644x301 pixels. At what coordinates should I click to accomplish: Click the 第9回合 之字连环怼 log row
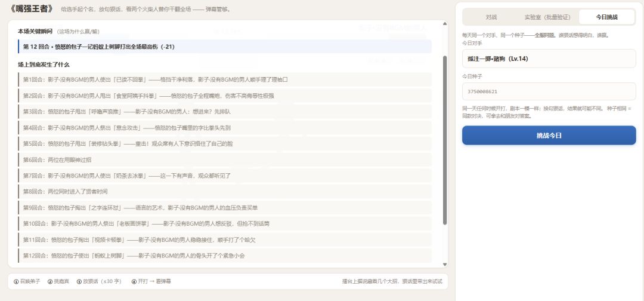pos(225,208)
